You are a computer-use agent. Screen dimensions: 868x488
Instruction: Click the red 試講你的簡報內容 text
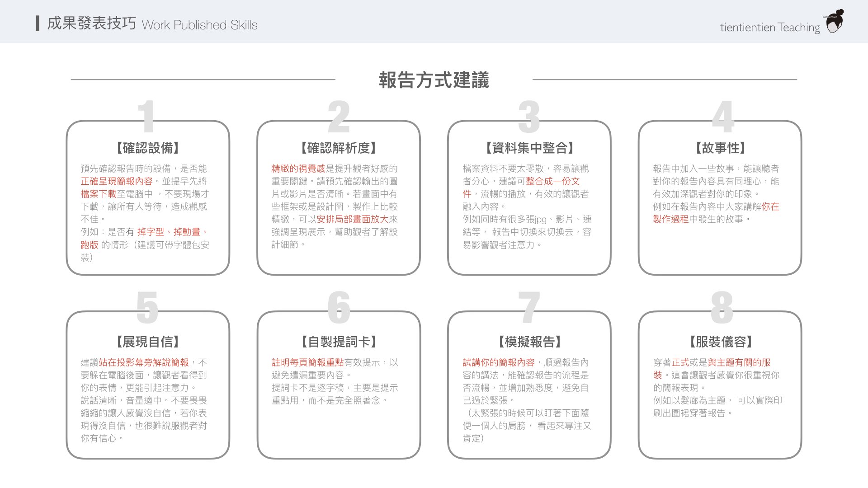click(499, 362)
